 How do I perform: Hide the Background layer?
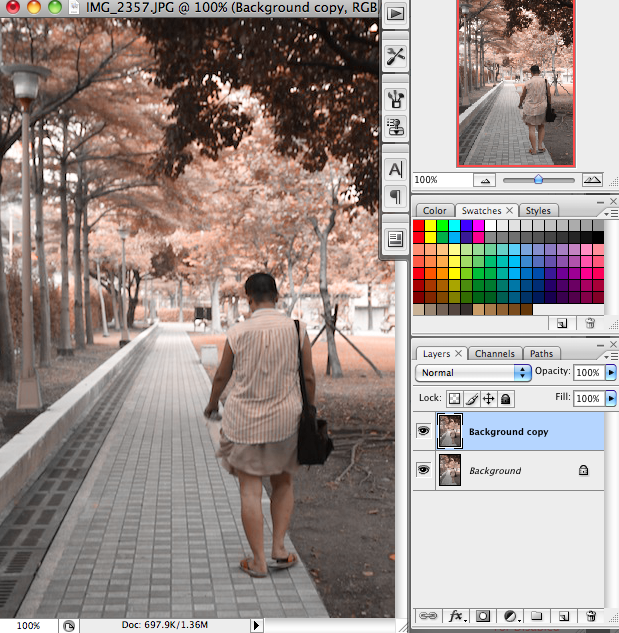click(423, 470)
